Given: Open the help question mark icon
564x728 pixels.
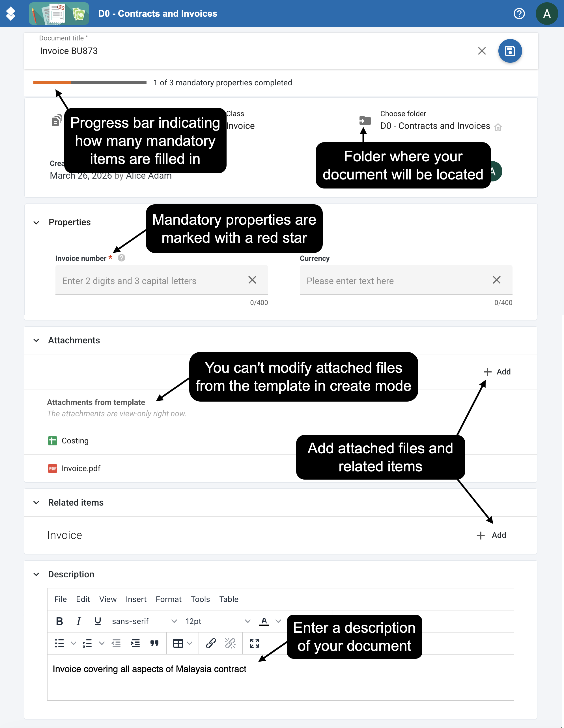Looking at the screenshot, I should [x=519, y=14].
